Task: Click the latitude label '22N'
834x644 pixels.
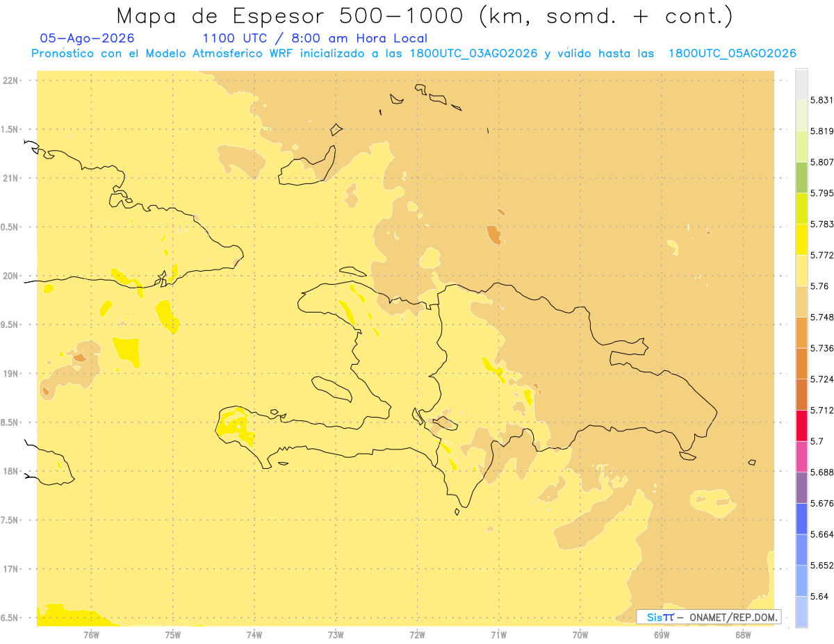Action: tap(11, 81)
